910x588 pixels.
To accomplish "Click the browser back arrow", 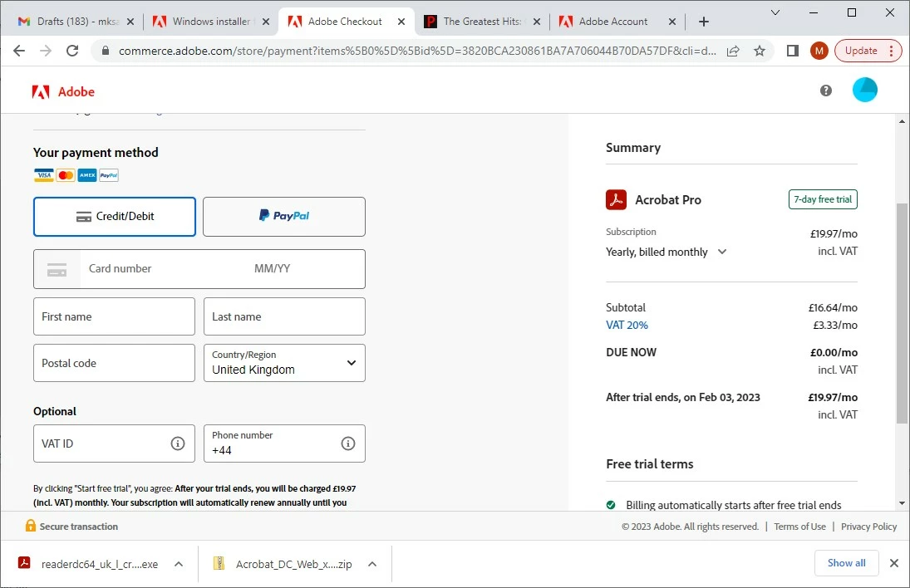I will 19,51.
